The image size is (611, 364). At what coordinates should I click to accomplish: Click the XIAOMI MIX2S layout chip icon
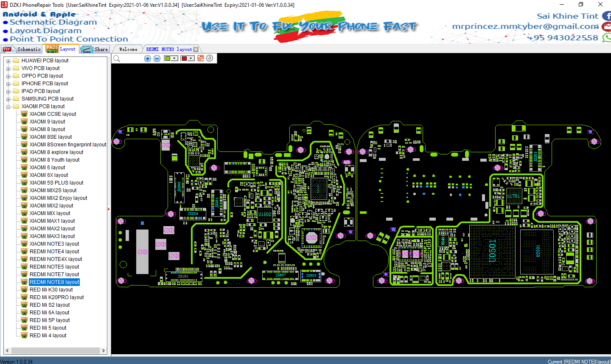(x=24, y=190)
